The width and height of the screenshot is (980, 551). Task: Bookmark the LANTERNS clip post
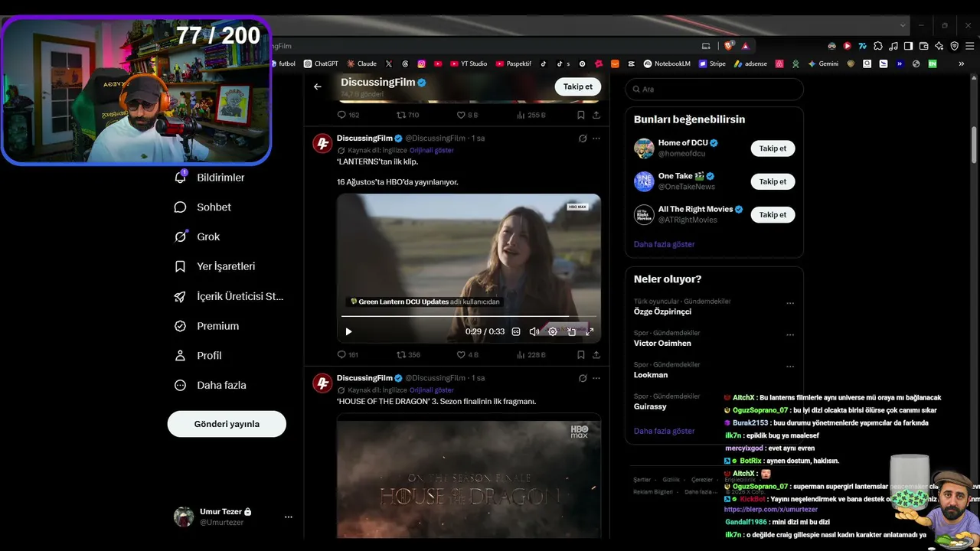pyautogui.click(x=581, y=355)
